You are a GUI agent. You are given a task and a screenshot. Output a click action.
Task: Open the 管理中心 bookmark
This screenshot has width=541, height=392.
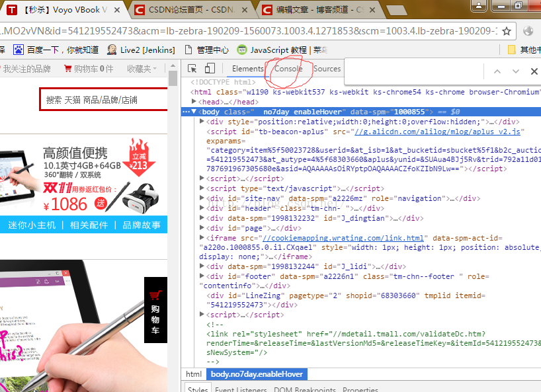coord(206,50)
